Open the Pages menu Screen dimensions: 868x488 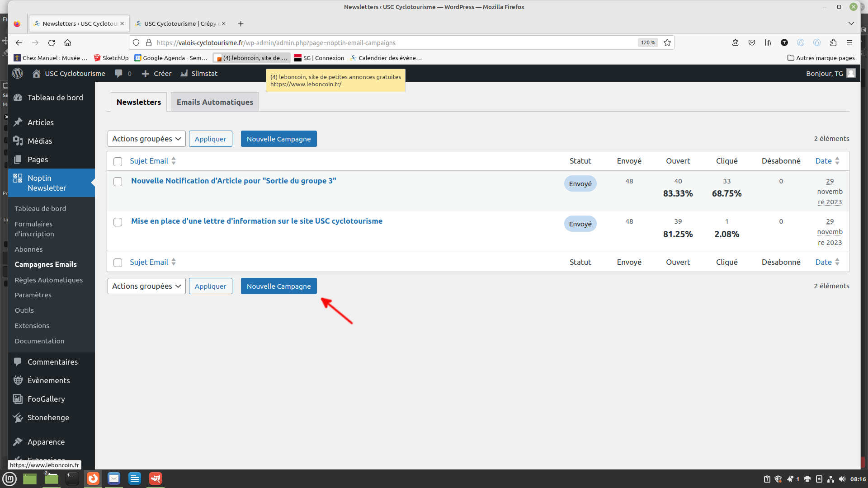tap(52, 160)
